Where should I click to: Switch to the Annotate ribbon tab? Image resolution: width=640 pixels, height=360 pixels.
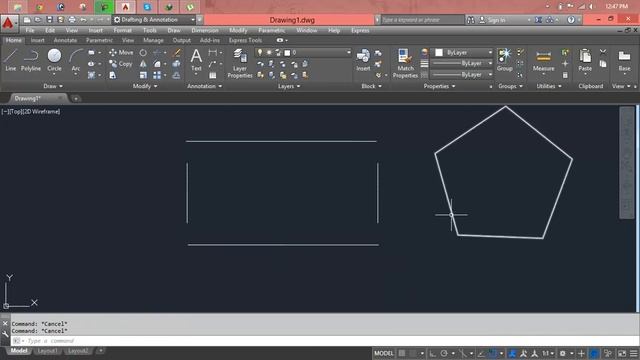click(65, 40)
